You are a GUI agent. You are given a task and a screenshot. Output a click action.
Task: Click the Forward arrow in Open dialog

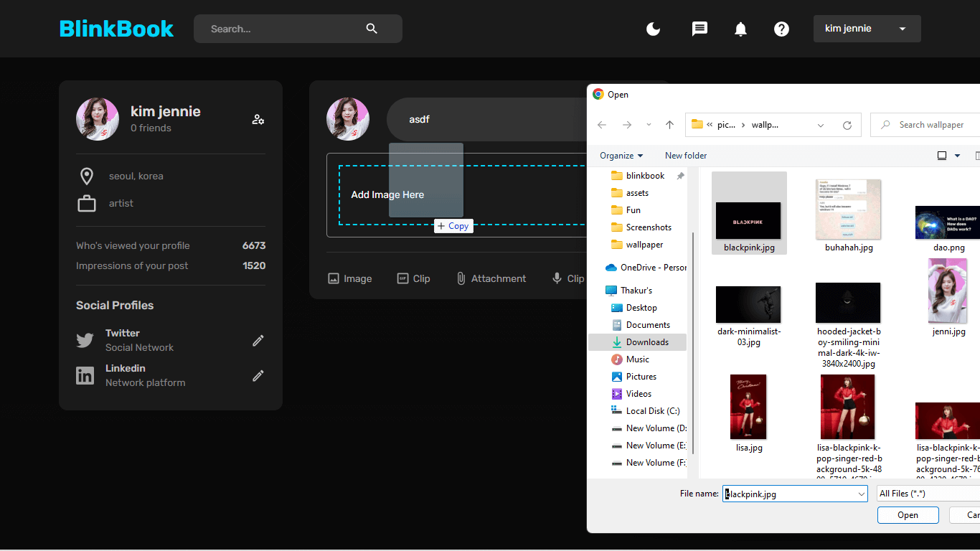[627, 125]
